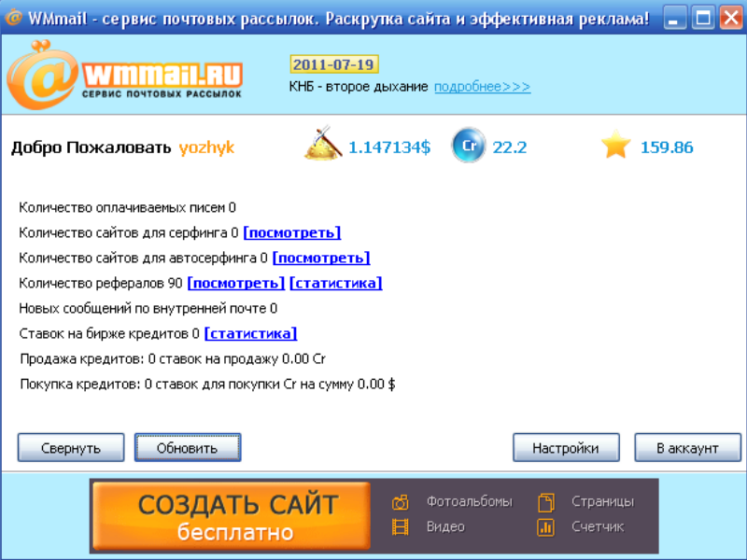Open Настройки settings button
Image resolution: width=747 pixels, height=560 pixels.
[566, 448]
